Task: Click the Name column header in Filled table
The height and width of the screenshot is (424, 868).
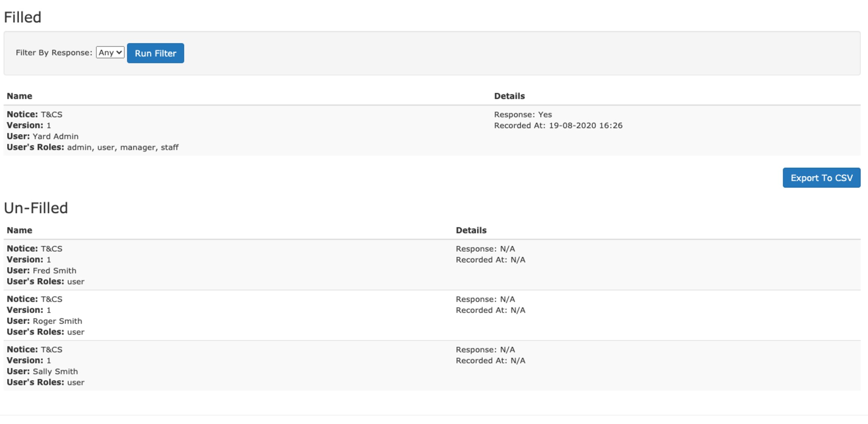Action: coord(19,96)
